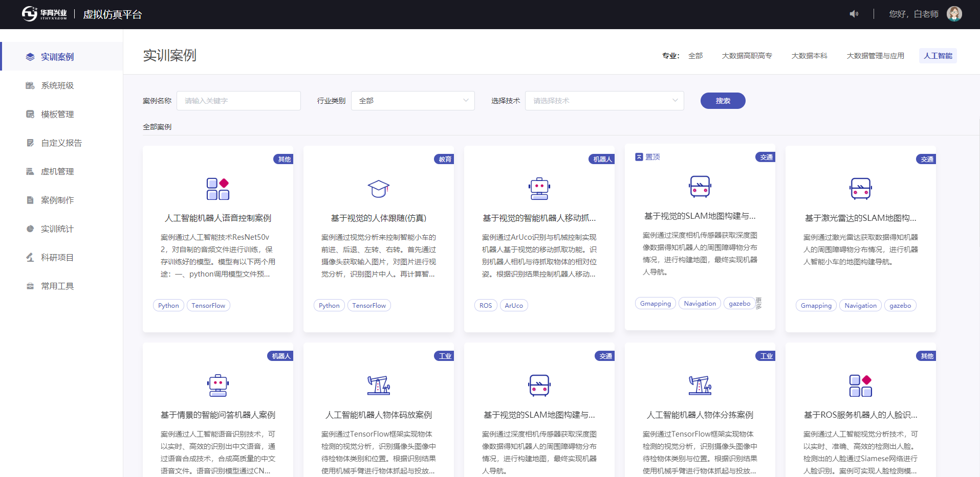This screenshot has width=980, height=477.
Task: Open the 人工智能机器人语音控制案例 title
Action: click(x=218, y=218)
